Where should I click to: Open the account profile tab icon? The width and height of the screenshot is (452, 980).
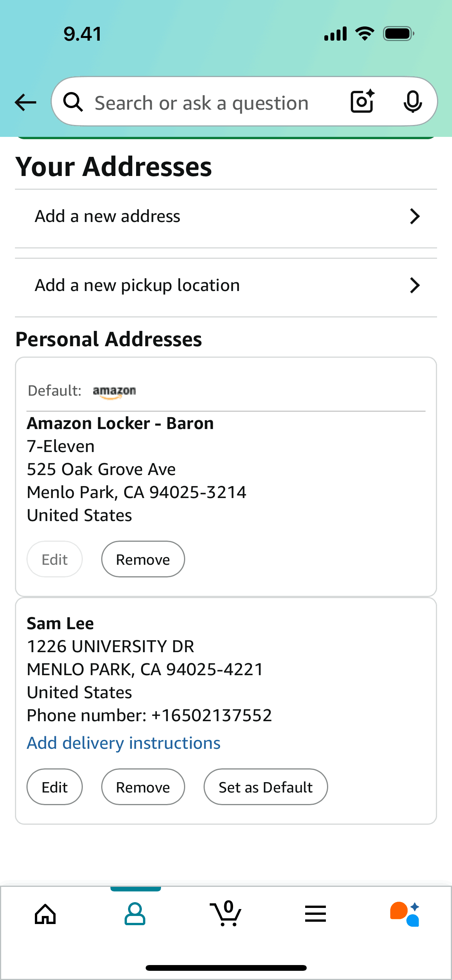click(x=135, y=914)
